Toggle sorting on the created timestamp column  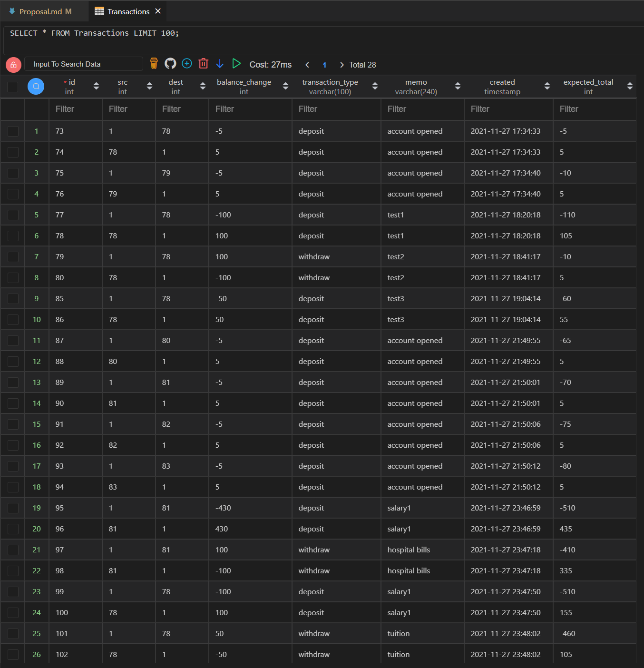[x=547, y=86]
